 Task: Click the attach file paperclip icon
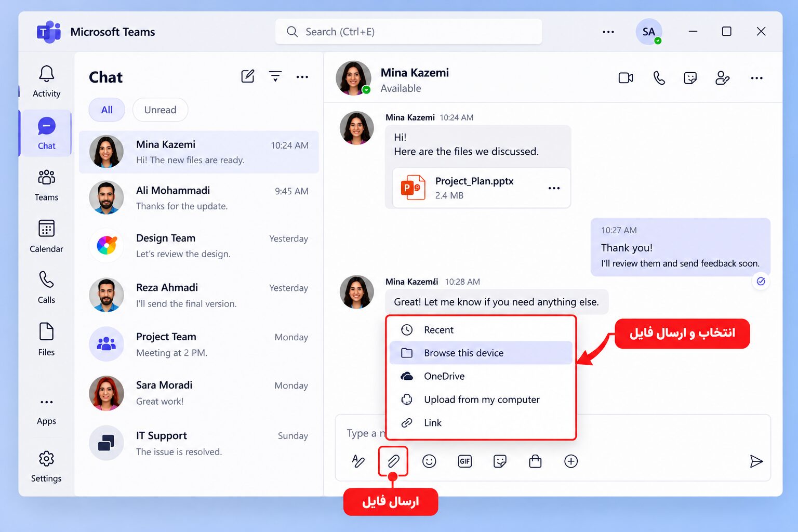pyautogui.click(x=393, y=461)
